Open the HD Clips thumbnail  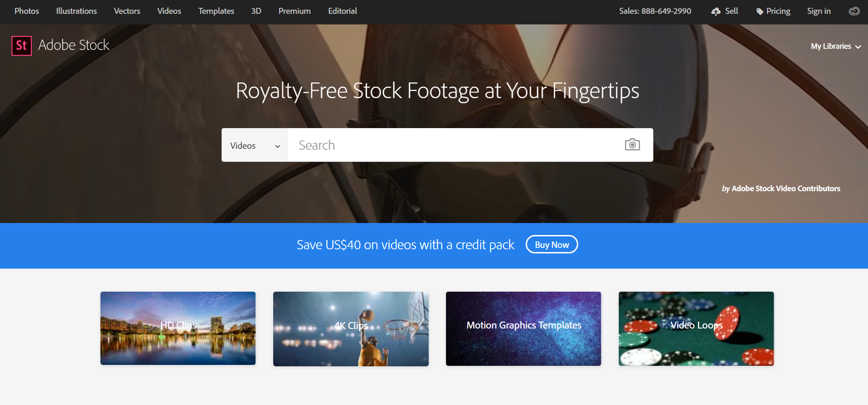[178, 328]
